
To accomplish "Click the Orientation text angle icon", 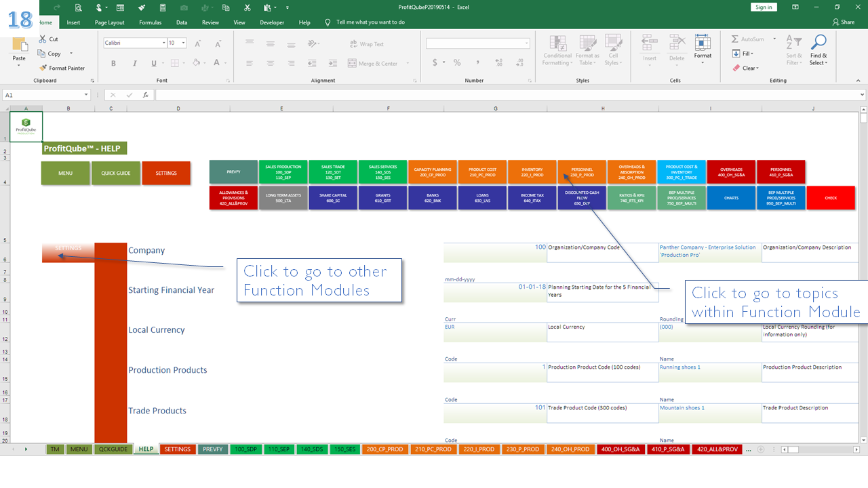I will pos(313,43).
